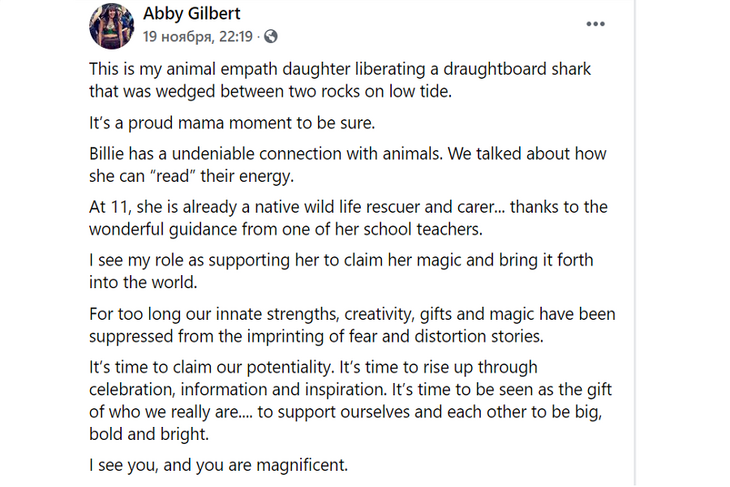Click the globe public audience icon

coord(271,37)
